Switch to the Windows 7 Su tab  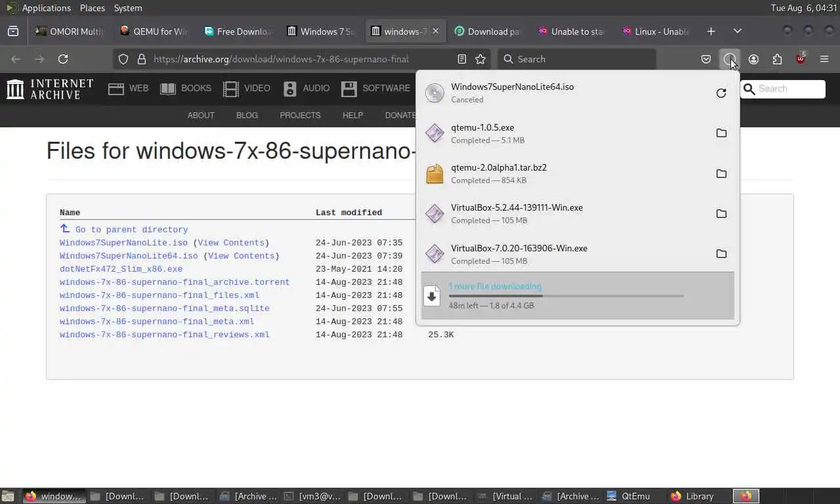pos(322,31)
